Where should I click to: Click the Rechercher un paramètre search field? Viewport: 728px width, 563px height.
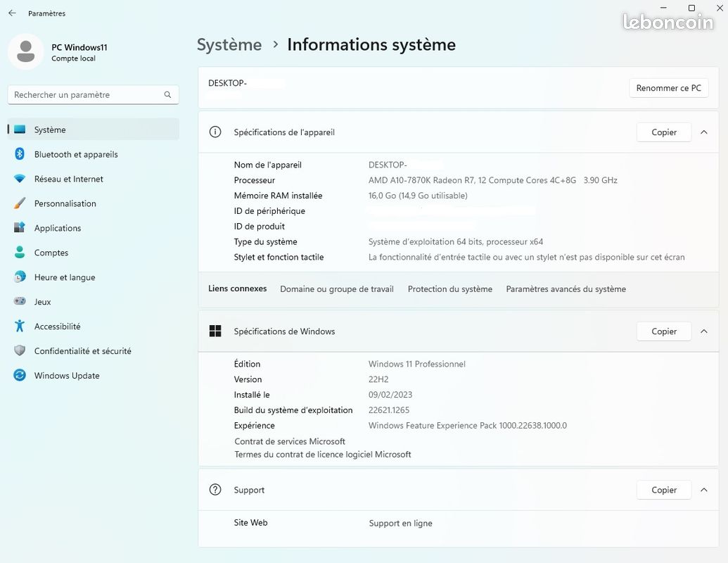(94, 95)
